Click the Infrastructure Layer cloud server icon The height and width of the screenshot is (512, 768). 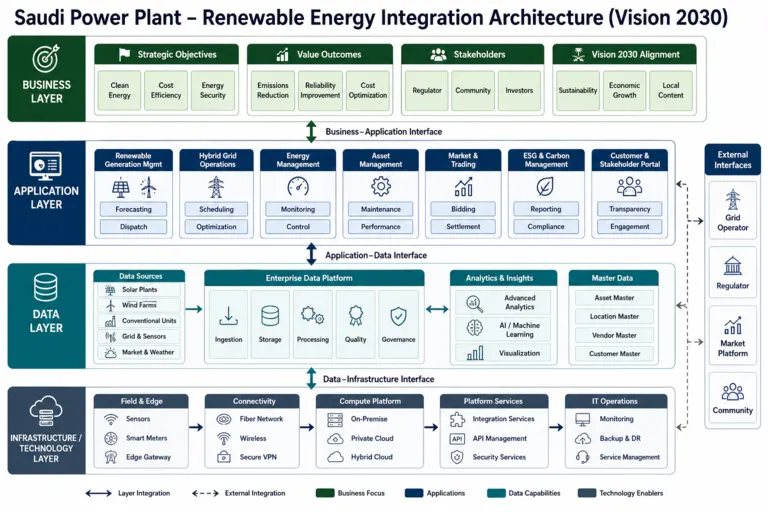pos(46,411)
